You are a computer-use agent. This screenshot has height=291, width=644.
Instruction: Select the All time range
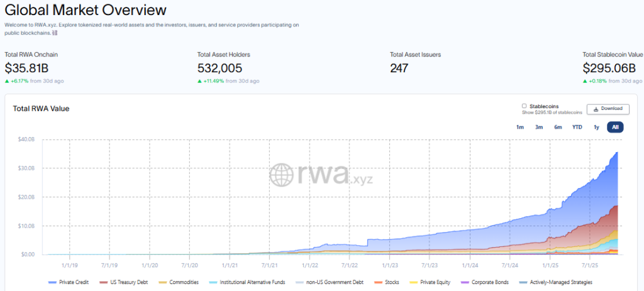615,127
